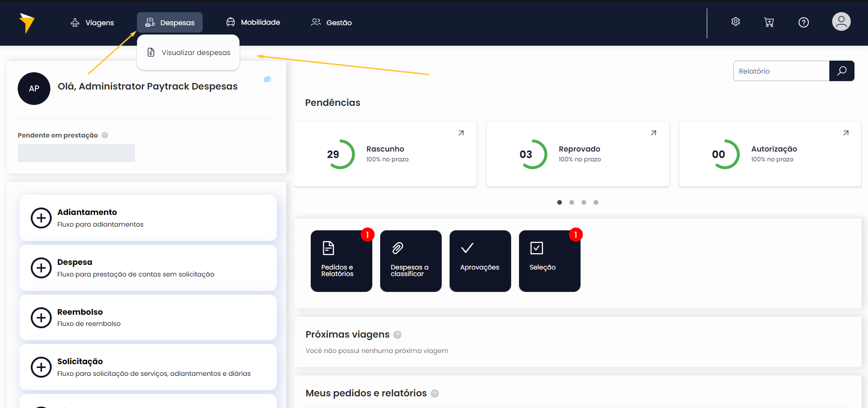
Task: Show help for Próximas viagens
Action: coord(397,335)
